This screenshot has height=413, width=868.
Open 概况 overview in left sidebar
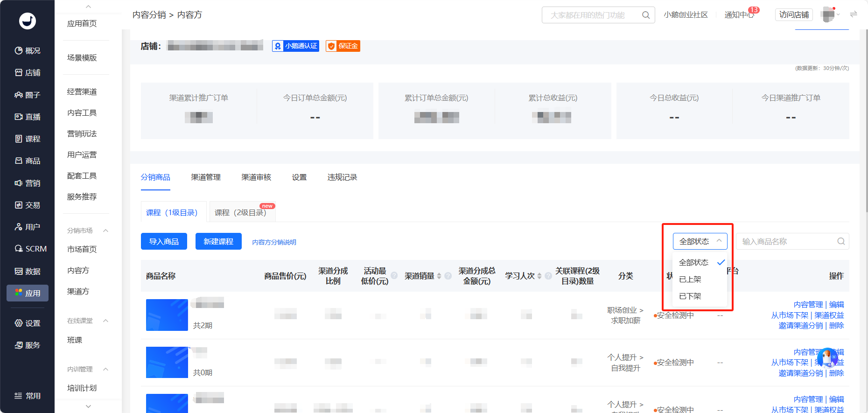point(28,50)
